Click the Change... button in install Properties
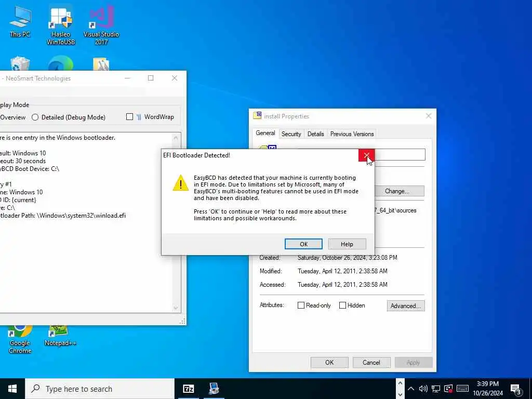 coord(399,191)
